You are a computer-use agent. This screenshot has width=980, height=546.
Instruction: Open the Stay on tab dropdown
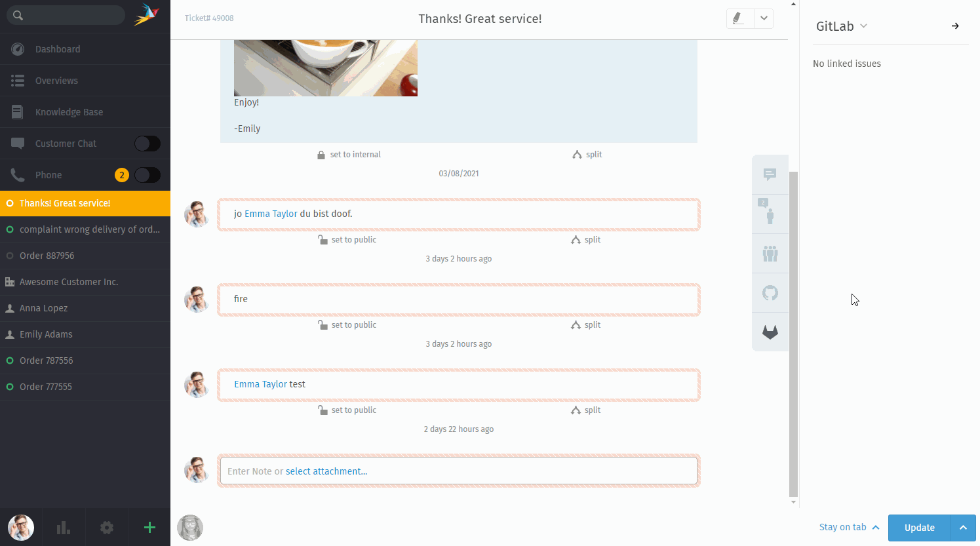(846, 527)
